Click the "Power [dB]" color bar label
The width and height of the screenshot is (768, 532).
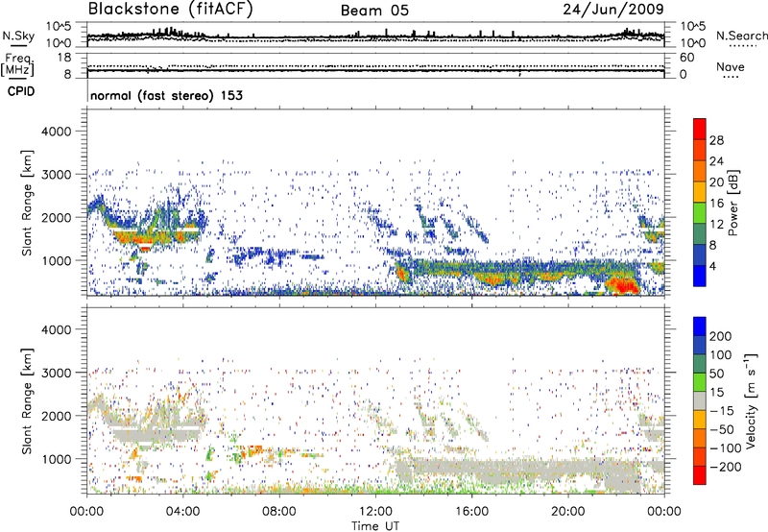click(x=732, y=203)
